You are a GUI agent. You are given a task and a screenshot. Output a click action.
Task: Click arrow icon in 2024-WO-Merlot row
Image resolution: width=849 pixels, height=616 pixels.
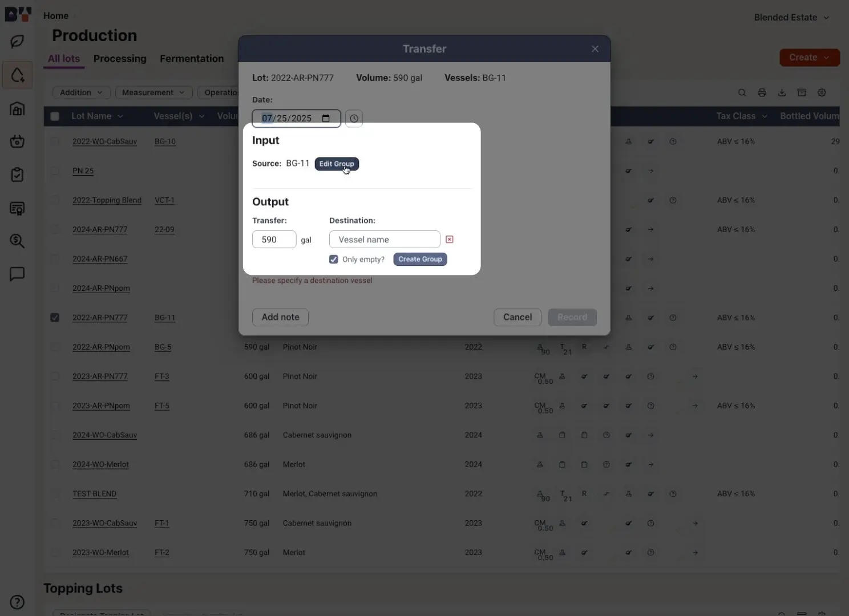click(651, 464)
